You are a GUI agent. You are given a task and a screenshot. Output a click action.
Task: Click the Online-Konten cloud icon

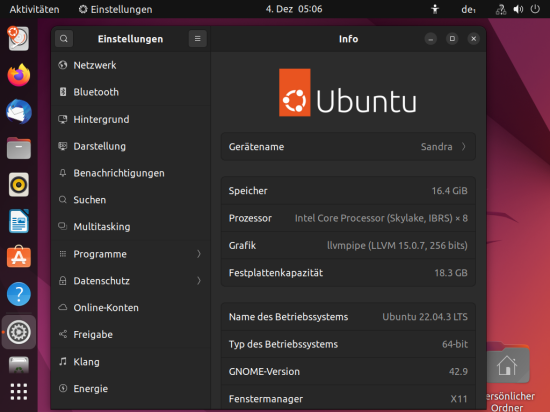coord(63,308)
